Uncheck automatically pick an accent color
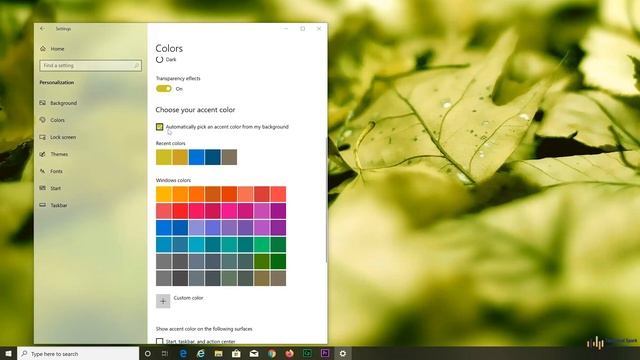The height and width of the screenshot is (360, 640). pos(160,127)
